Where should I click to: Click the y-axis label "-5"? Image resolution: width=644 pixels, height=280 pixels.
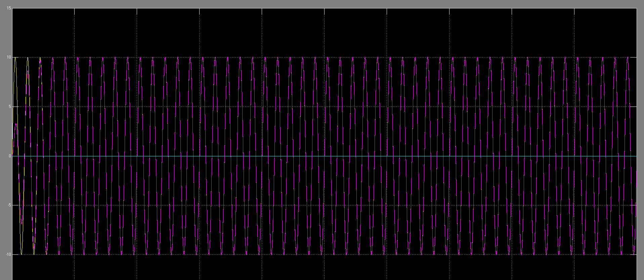9,205
